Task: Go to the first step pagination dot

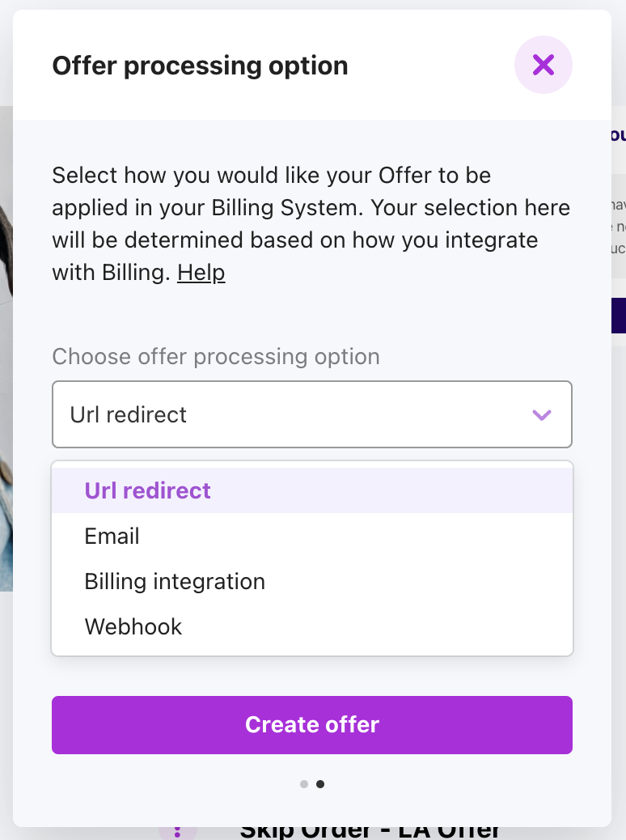Action: pos(304,784)
